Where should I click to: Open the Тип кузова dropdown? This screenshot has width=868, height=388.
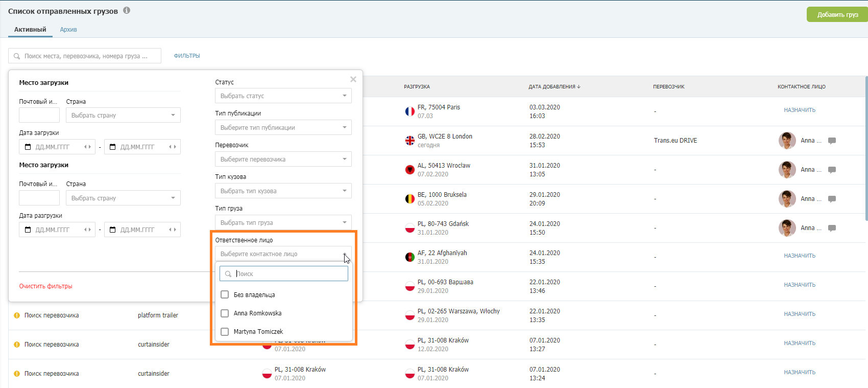tap(283, 191)
